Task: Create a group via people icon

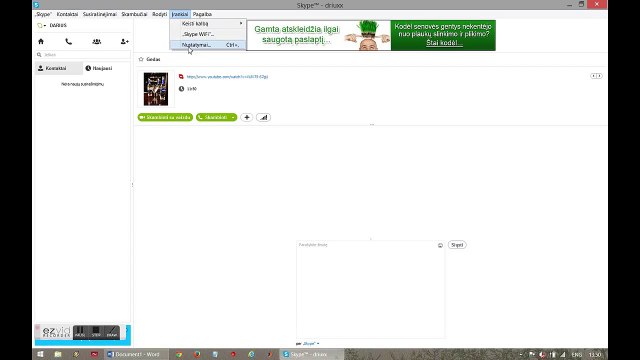Action: click(97, 41)
